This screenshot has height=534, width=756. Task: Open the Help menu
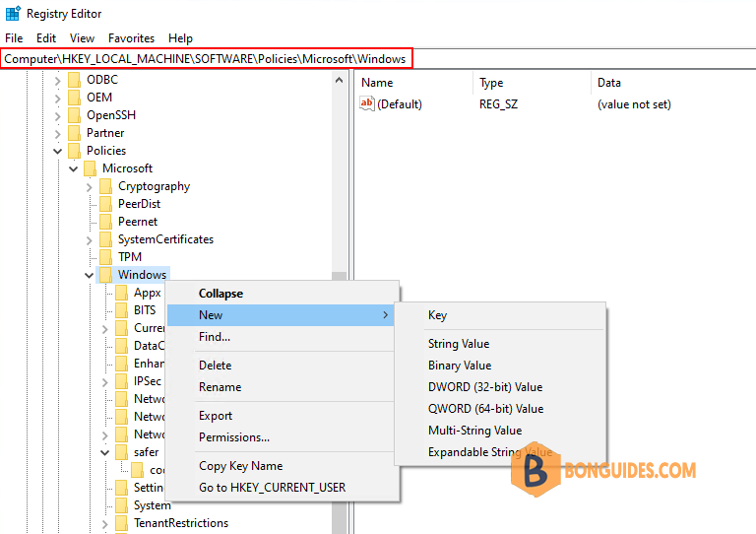(180, 38)
